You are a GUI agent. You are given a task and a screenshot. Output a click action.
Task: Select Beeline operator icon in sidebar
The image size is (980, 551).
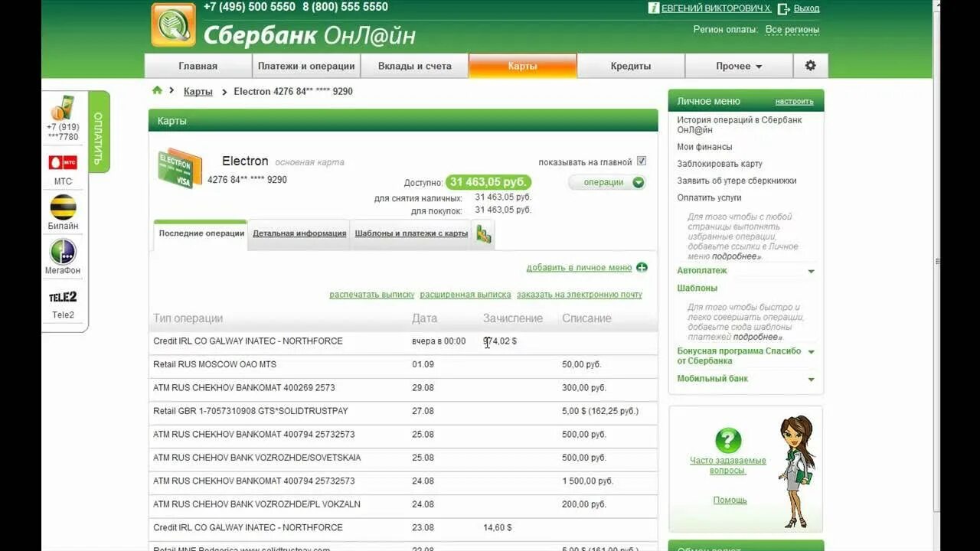[63, 207]
